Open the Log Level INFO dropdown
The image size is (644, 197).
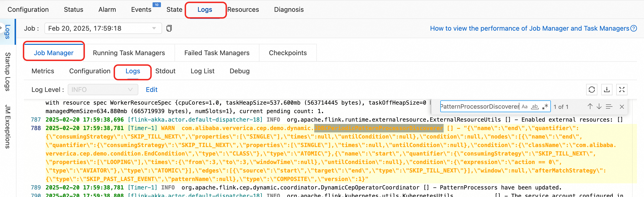(103, 90)
